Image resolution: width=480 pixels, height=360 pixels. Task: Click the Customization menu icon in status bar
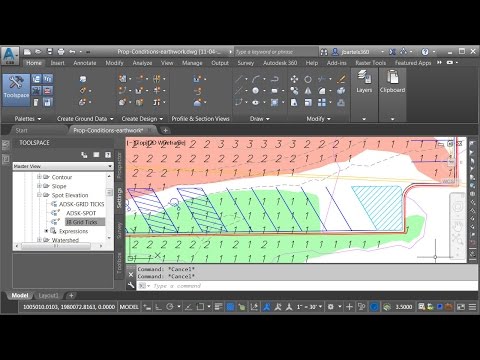(x=472, y=307)
